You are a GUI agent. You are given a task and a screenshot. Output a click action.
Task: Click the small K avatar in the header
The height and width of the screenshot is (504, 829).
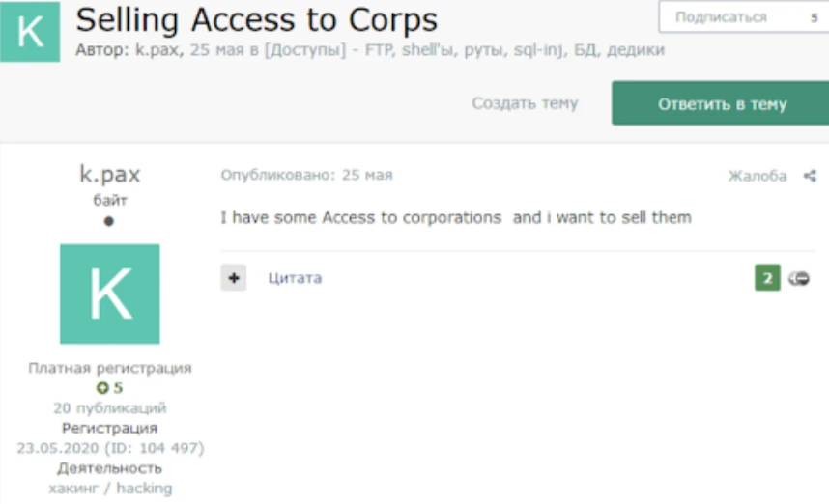tap(30, 32)
